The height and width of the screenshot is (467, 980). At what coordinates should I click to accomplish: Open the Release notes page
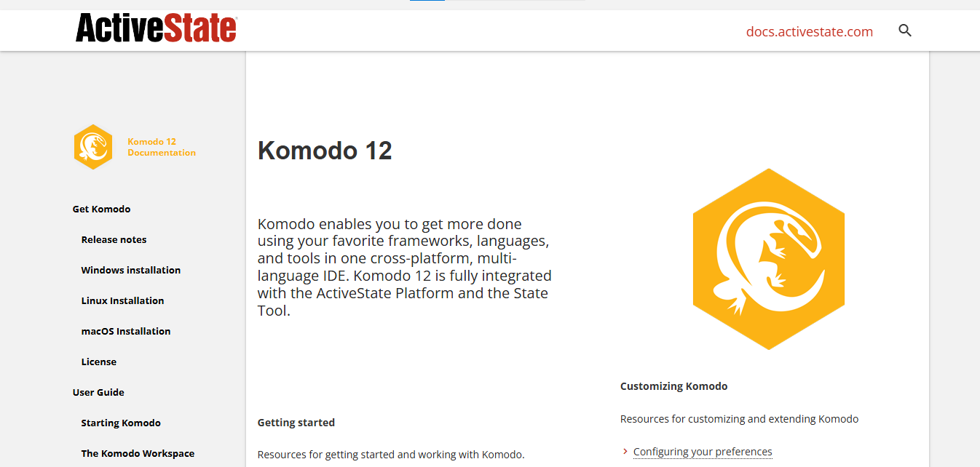[x=114, y=239]
